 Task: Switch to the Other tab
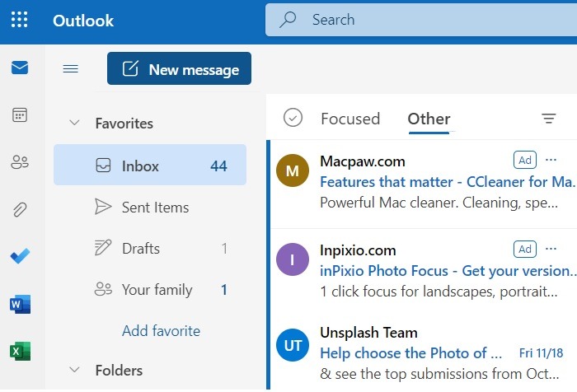[x=429, y=119]
